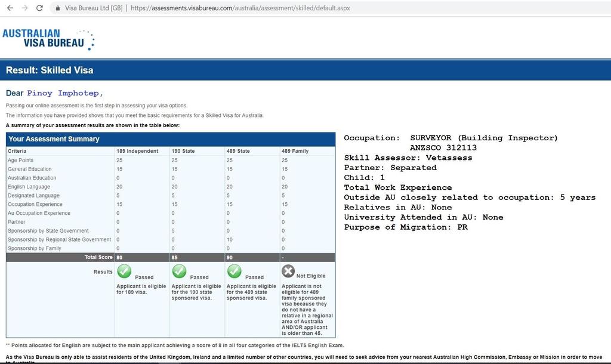Click green check under 190 State

(179, 272)
